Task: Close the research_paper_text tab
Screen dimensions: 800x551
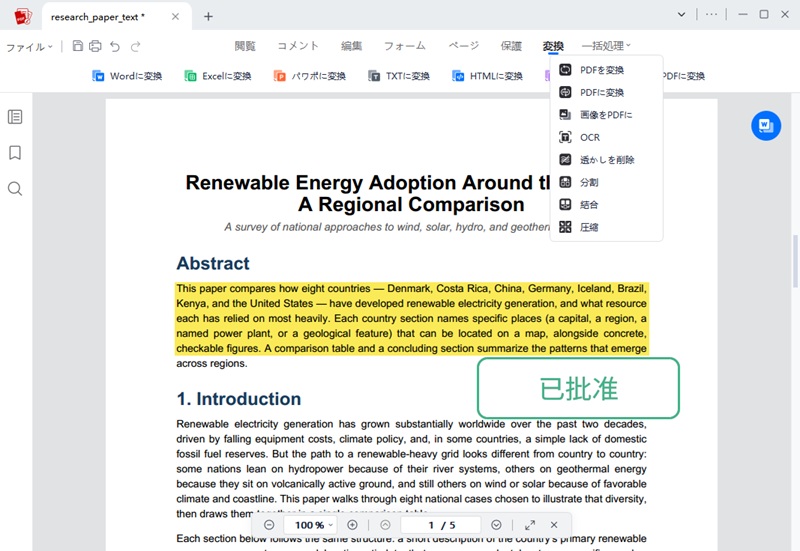Action: coord(175,16)
